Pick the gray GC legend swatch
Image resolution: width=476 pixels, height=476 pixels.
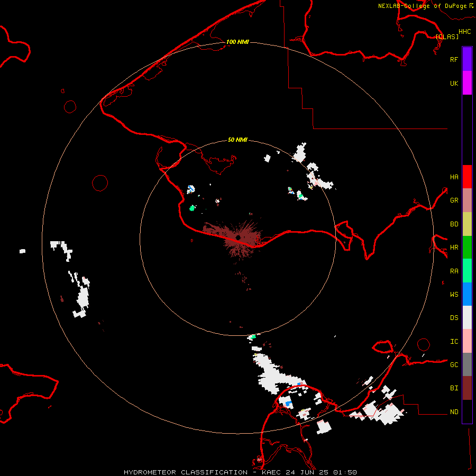[467, 364]
